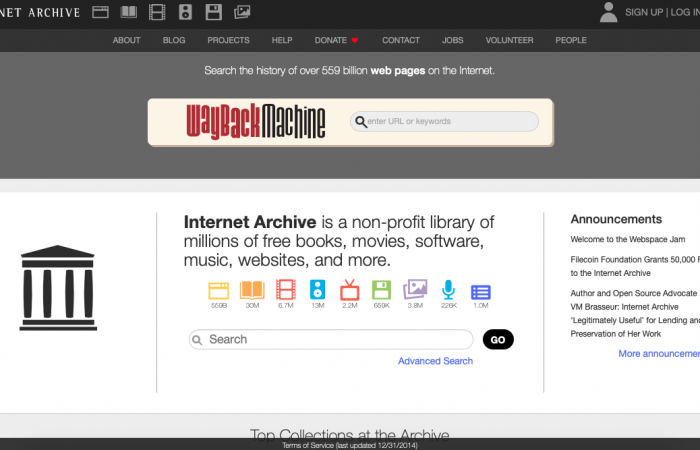Screen dimensions: 700x450
Task: Click the red film icon labeled 6.7M
Action: click(286, 290)
